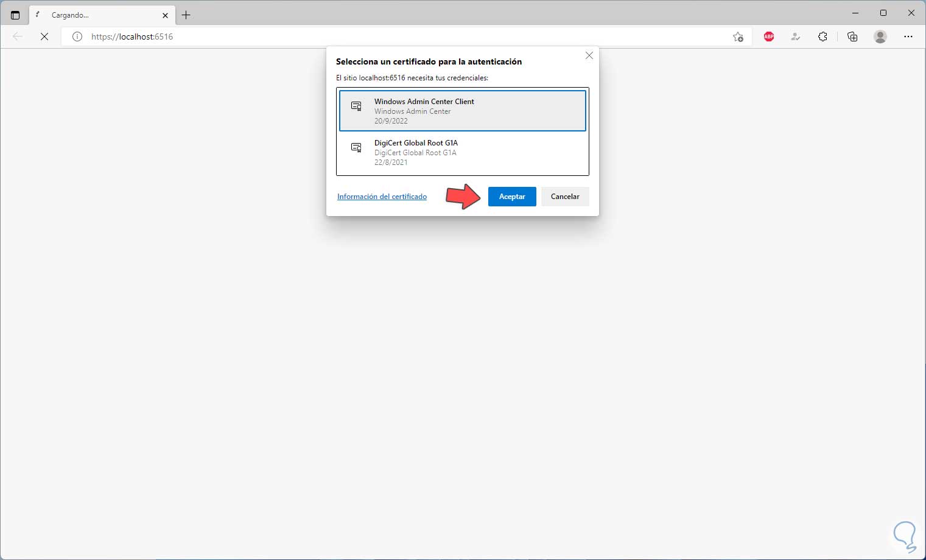
Task: Dismiss dialog with Cancelar button
Action: [565, 197]
